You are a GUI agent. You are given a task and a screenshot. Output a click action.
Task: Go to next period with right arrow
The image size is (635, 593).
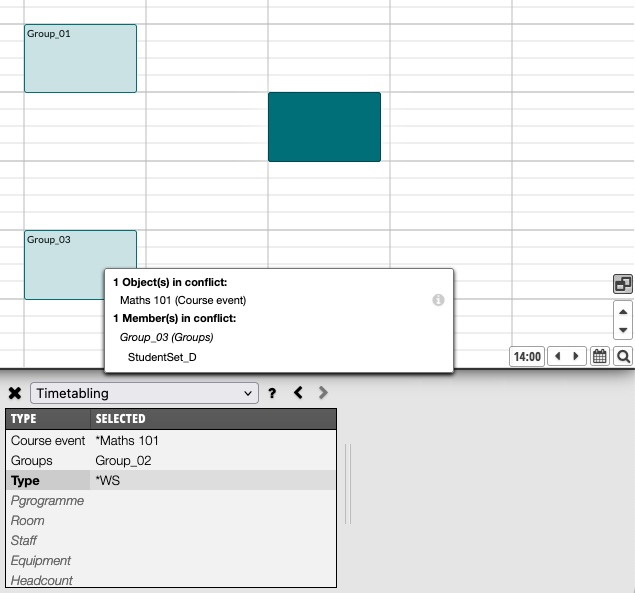click(576, 357)
